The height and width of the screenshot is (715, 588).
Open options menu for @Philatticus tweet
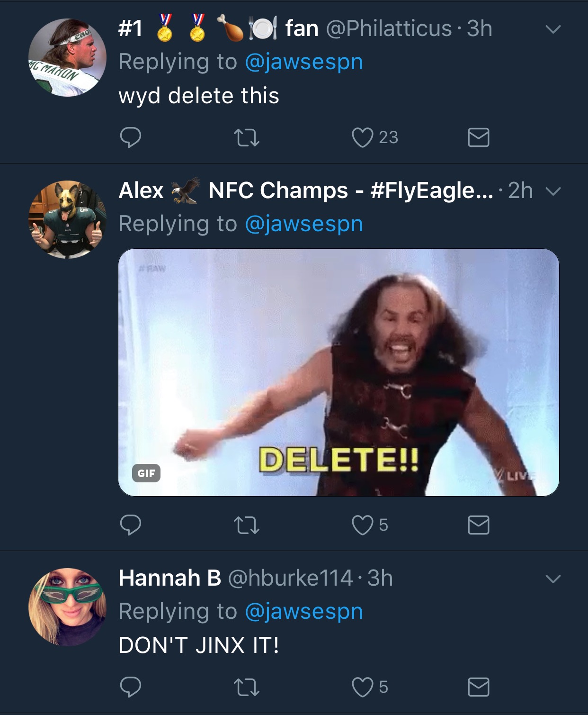[x=553, y=29]
